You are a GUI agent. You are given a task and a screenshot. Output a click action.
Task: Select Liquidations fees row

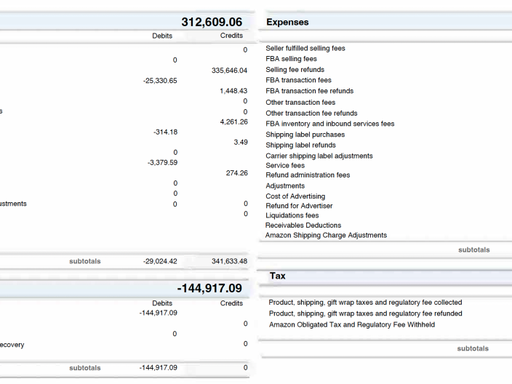coord(292,215)
